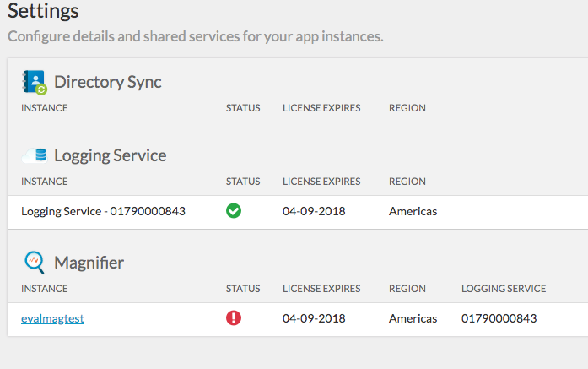The height and width of the screenshot is (369, 588).
Task: Click the evalmagtest license expiry date
Action: tap(313, 318)
